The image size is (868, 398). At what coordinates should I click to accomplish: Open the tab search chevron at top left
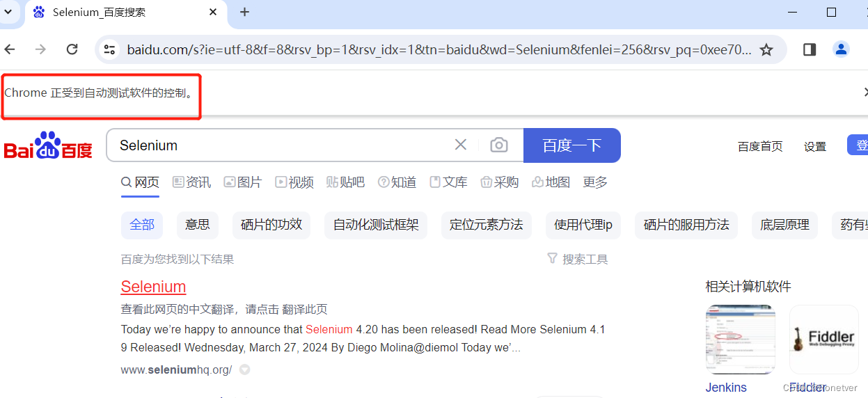[7, 12]
